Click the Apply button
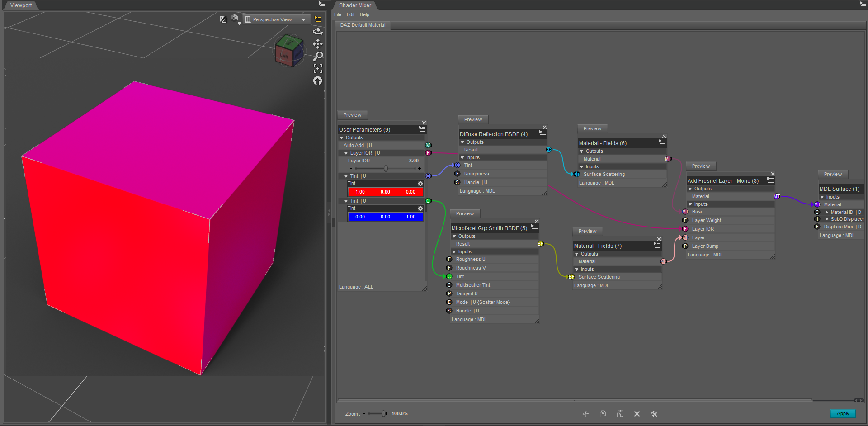868x426 pixels. 842,413
